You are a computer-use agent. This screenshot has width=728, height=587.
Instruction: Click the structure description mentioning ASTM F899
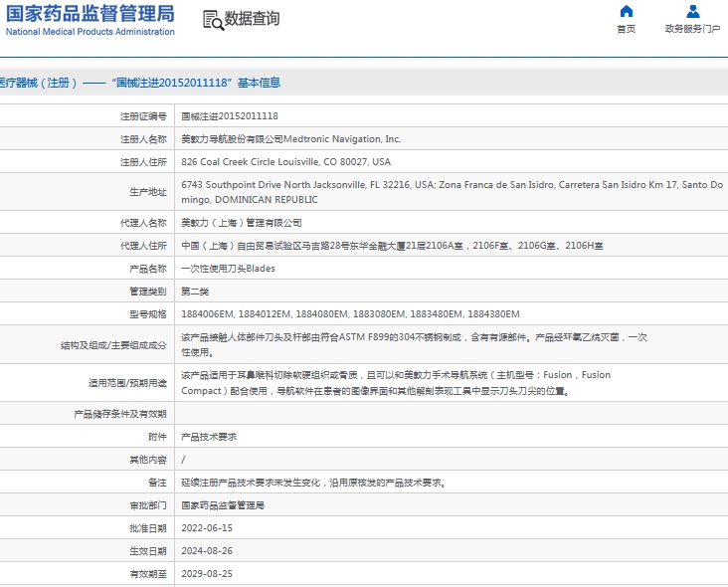pyautogui.click(x=414, y=344)
